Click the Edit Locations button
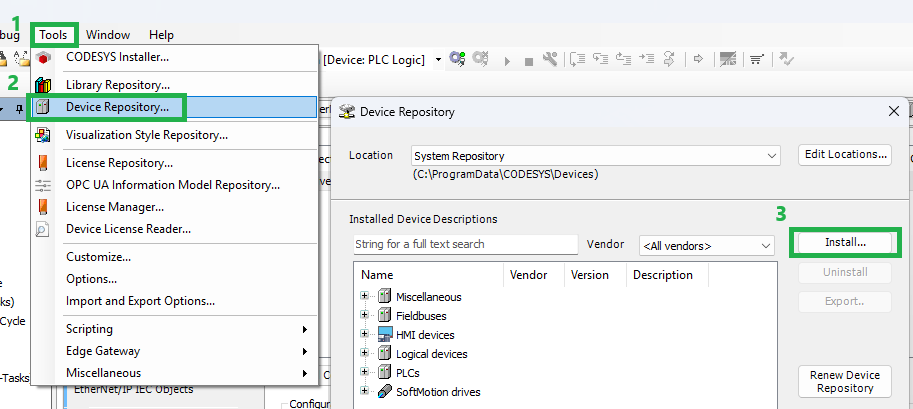Viewport: 913px width, 409px height. (x=845, y=154)
